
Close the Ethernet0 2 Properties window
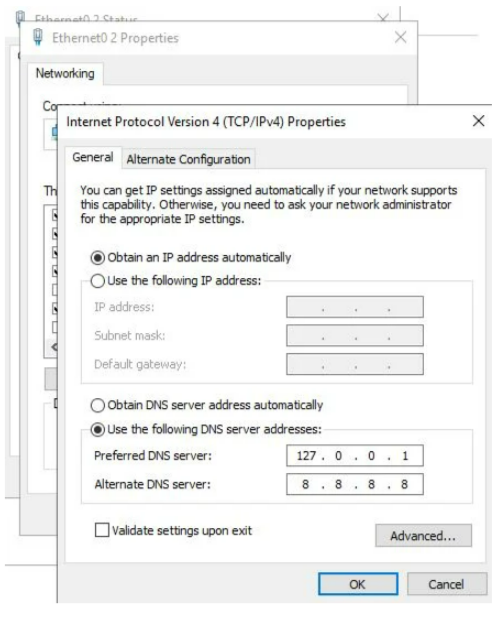click(x=401, y=38)
